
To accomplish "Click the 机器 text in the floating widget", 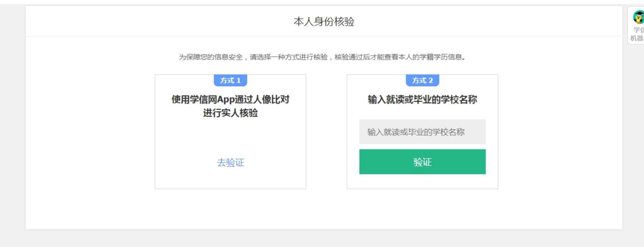I will pyautogui.click(x=637, y=38).
